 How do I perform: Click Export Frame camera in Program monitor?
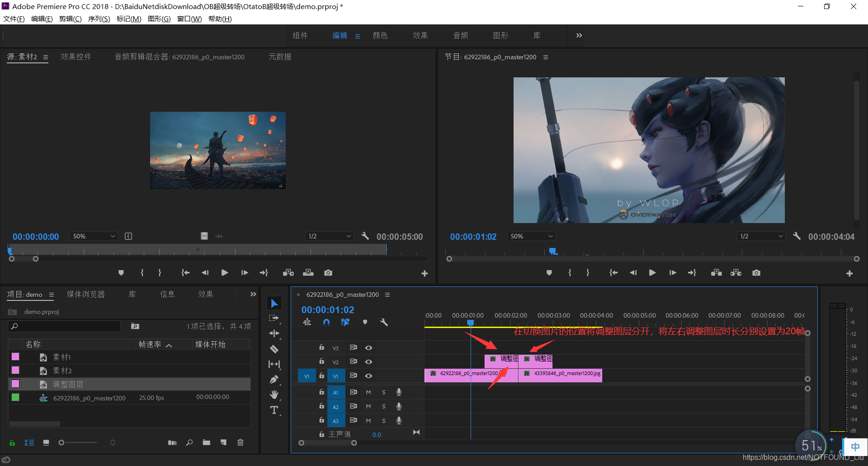pyautogui.click(x=756, y=273)
